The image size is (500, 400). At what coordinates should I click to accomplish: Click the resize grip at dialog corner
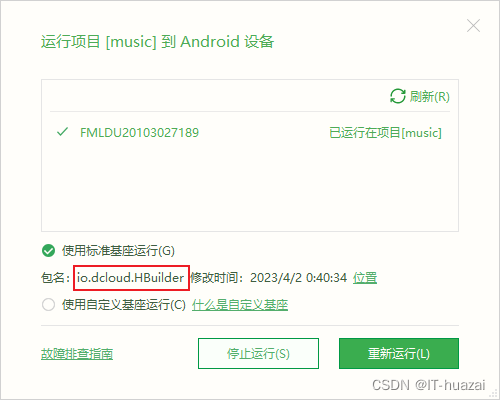coord(494,394)
